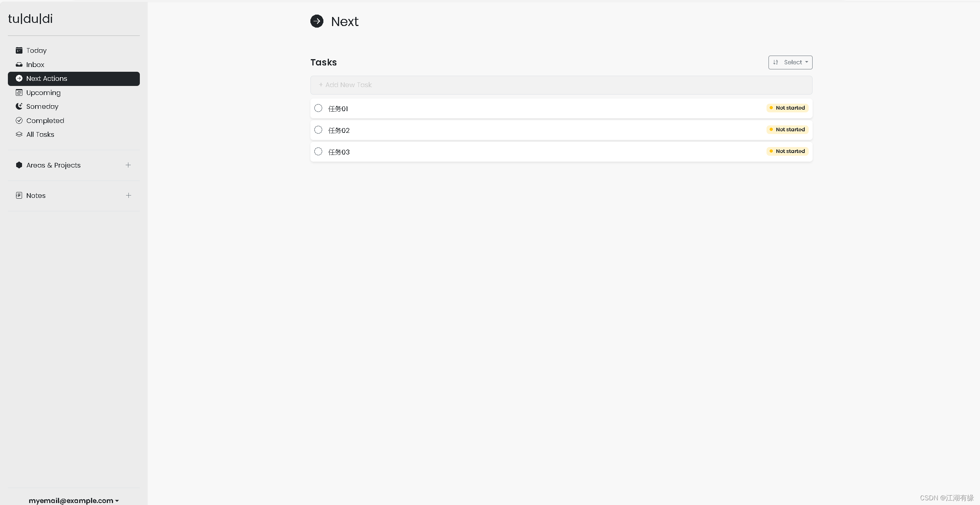Click the Today calendar icon in sidebar
The image size is (980, 505).
pyautogui.click(x=19, y=50)
